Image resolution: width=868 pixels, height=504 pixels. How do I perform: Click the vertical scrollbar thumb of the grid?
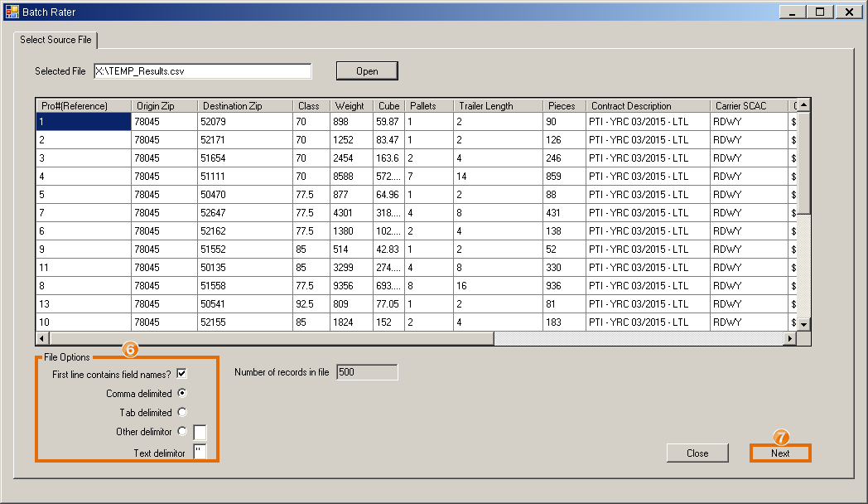pos(803,162)
